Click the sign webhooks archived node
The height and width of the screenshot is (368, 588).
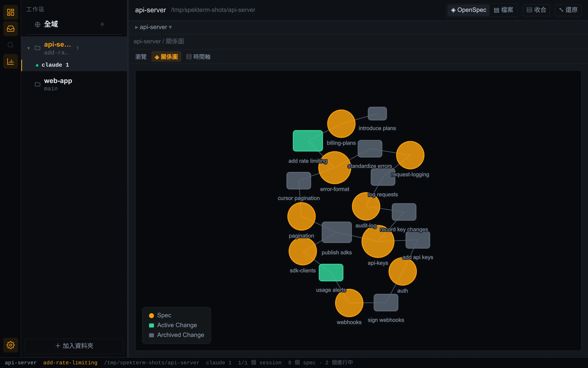386,303
